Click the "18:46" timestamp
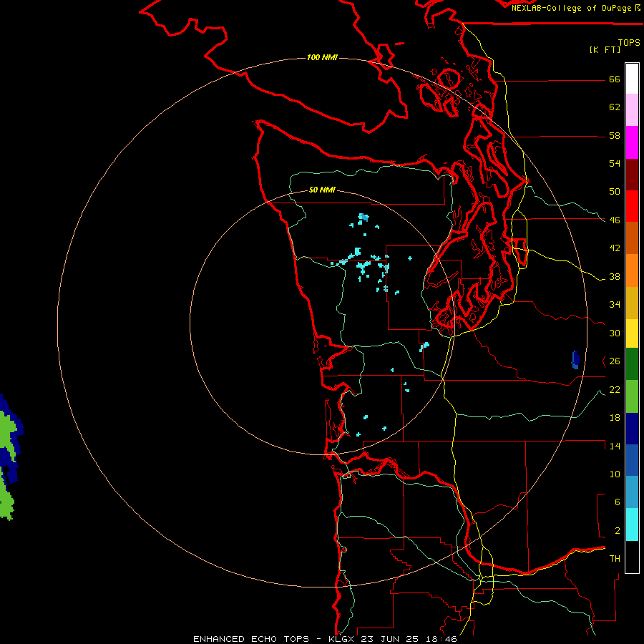Viewport: 644px width, 644px height. [x=441, y=639]
